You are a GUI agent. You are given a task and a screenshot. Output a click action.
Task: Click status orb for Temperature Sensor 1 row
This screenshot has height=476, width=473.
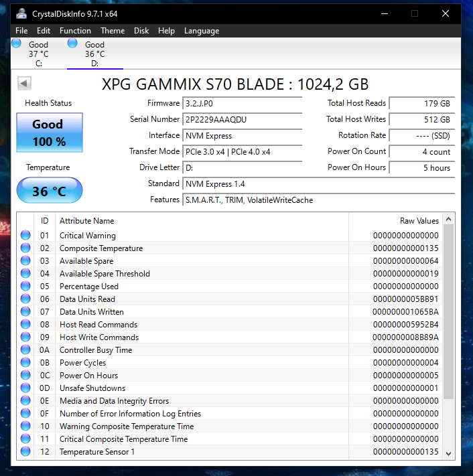click(25, 451)
